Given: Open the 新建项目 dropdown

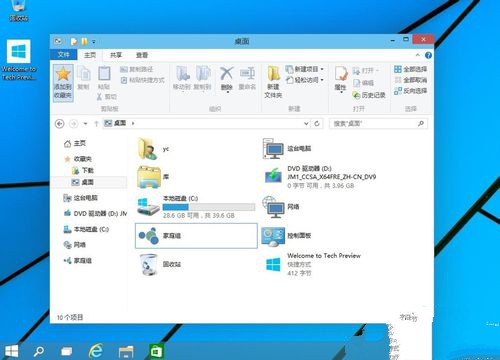Looking at the screenshot, I should 305,69.
